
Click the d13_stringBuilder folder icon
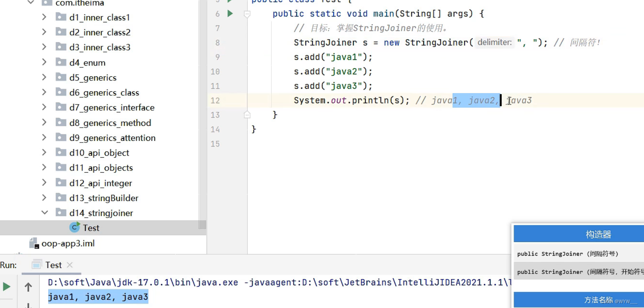point(61,198)
